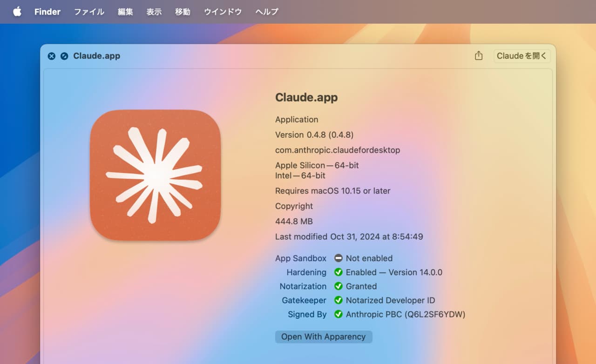Image resolution: width=596 pixels, height=364 pixels.
Task: Open the ウインドウ menu
Action: [x=223, y=12]
